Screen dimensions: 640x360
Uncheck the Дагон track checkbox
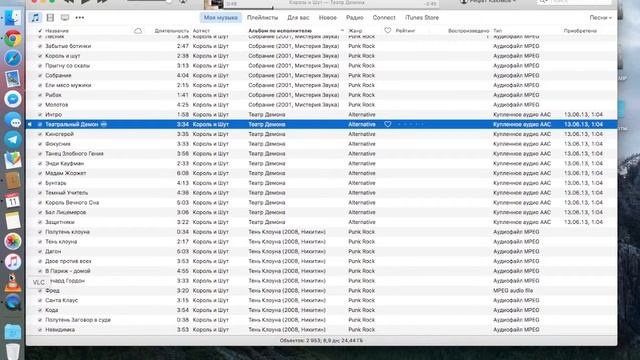coord(40,251)
